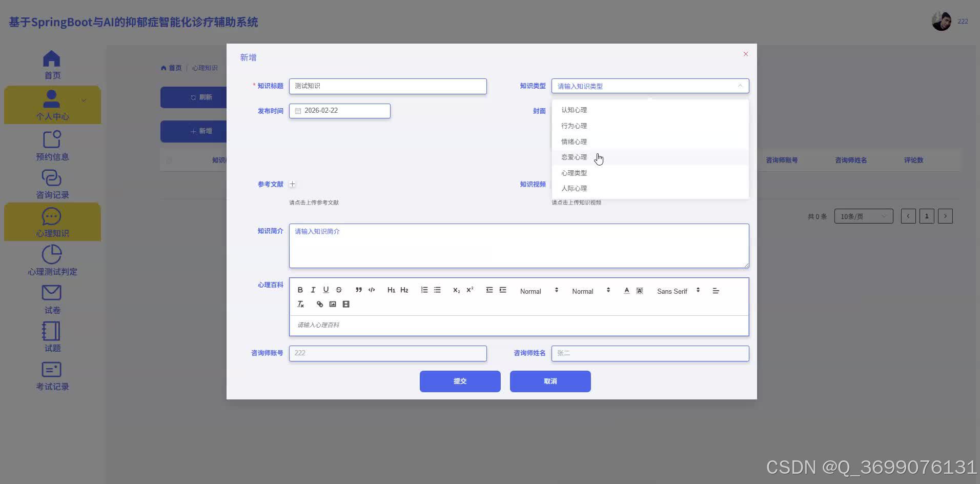Toggle strikethrough in the editor toolbar
The height and width of the screenshot is (484, 980).
click(x=339, y=290)
